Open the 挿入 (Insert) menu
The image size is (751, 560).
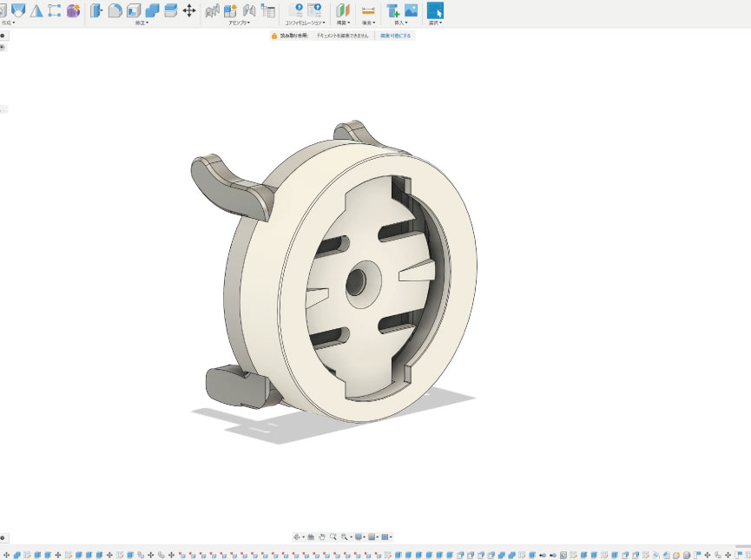point(400,23)
